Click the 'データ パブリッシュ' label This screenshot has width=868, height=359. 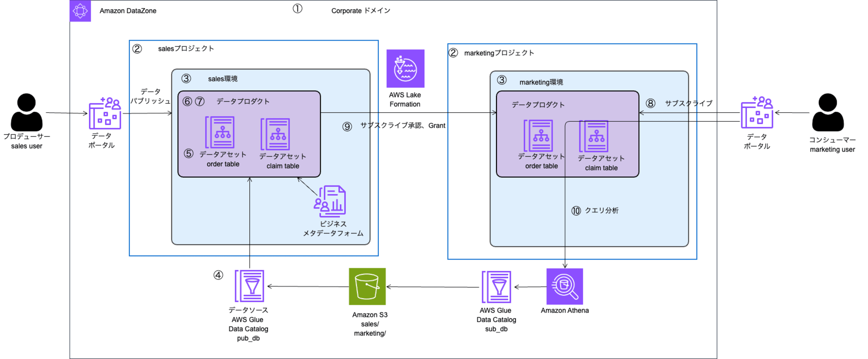click(x=151, y=96)
